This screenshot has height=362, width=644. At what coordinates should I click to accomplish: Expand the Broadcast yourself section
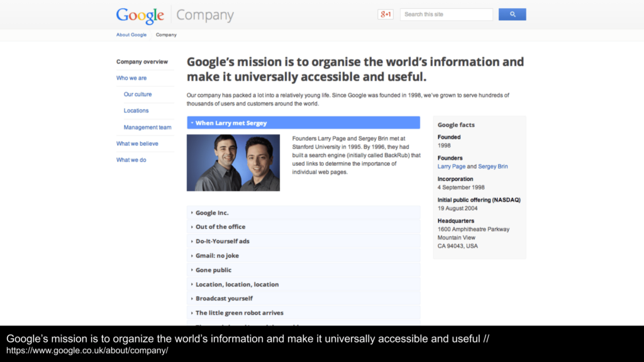[x=304, y=299]
